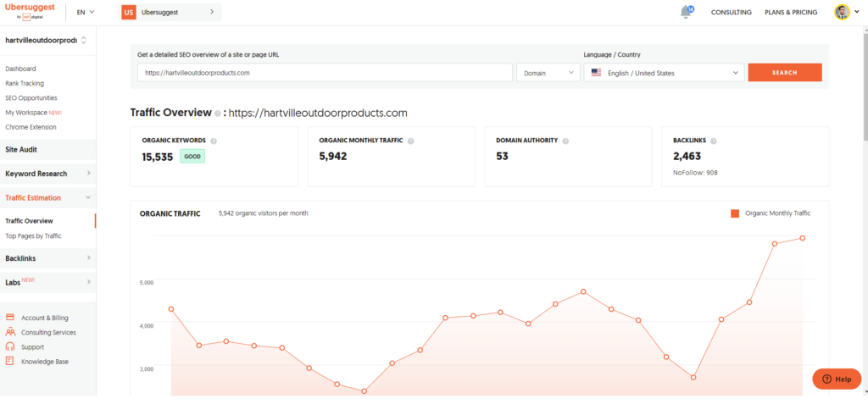Click info icon next to Organic Monthly Traffic
Viewport: 868px width, 404px height.
click(411, 141)
